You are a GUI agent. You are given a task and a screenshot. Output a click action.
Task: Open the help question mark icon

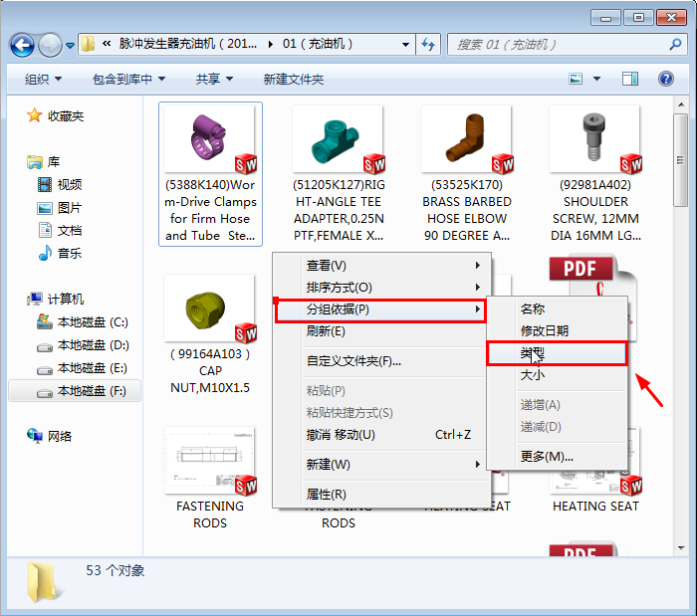pos(665,79)
